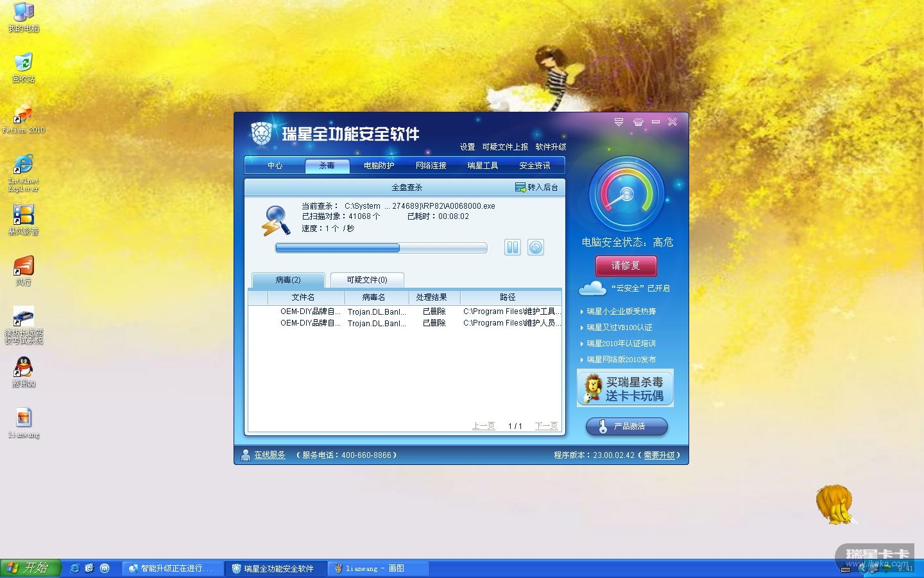Go to previous results page 上一页
The height and width of the screenshot is (578, 924).
(483, 426)
